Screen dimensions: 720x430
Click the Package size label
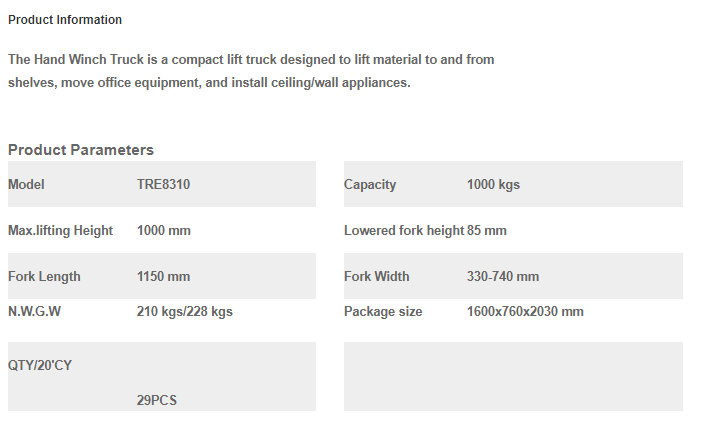click(x=383, y=311)
